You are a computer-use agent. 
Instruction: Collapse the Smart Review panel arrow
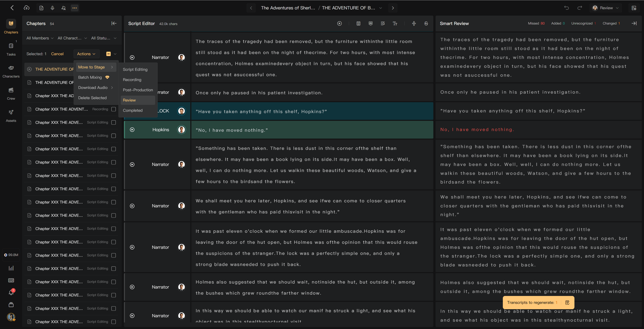tap(634, 23)
